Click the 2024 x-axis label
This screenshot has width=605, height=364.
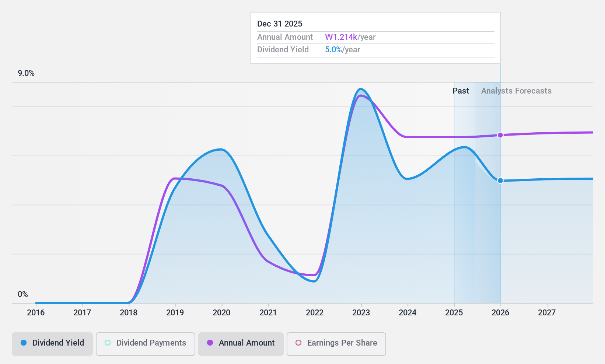click(408, 313)
